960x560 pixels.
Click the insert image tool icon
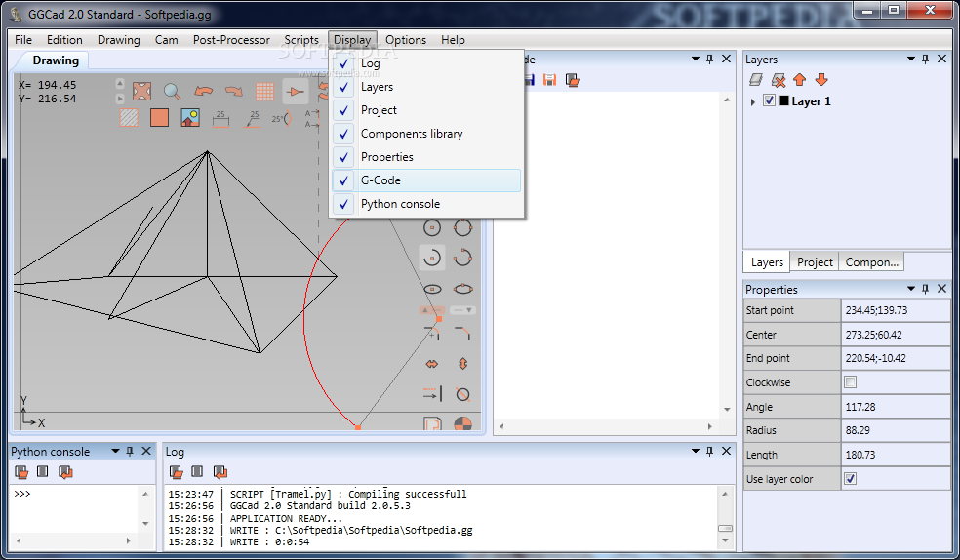190,117
